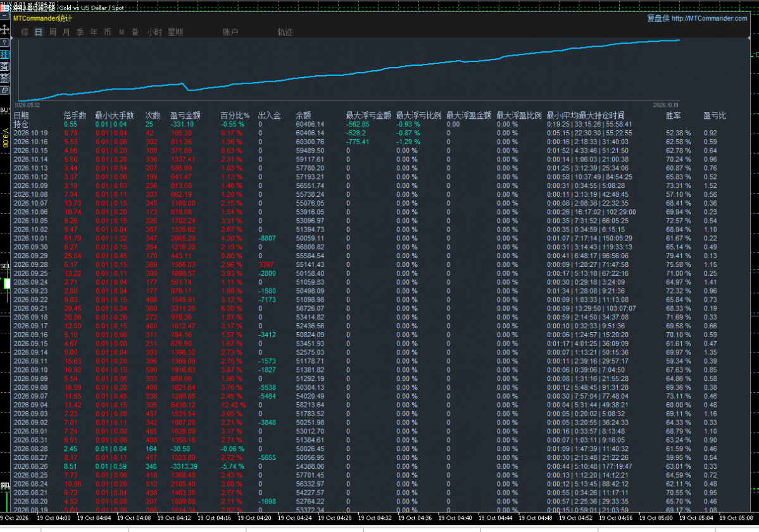Screen dimensions: 759x532
Task: Open the question mark help button
Action: pyautogui.click(x=4, y=42)
